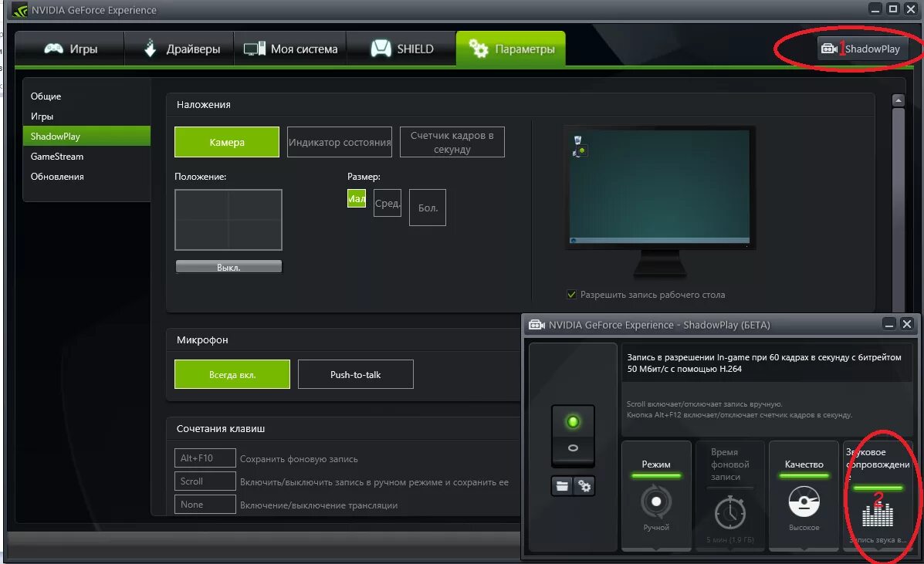
Task: Open recordings folder icon in ShadowPlay
Action: coord(562,486)
